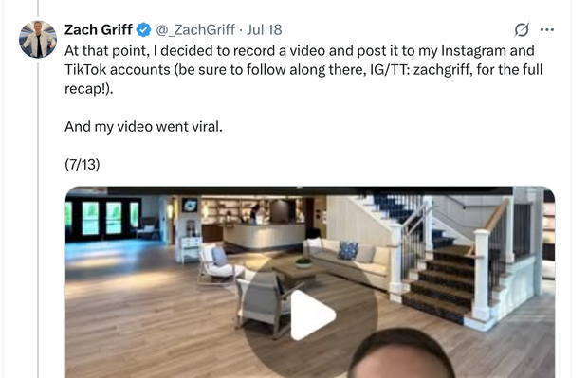
Task: Click the blue verified badge
Action: (x=143, y=30)
